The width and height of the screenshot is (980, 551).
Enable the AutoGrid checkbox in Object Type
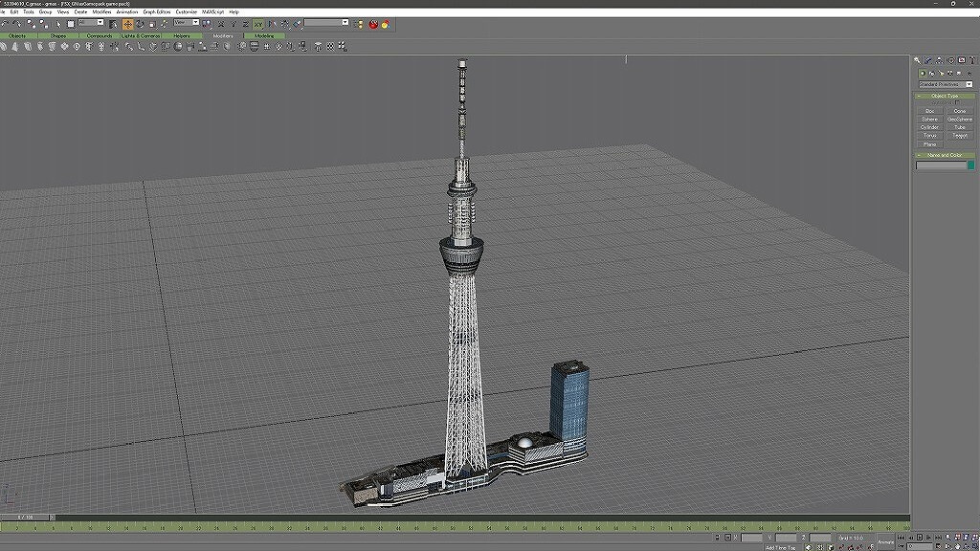coord(957,102)
